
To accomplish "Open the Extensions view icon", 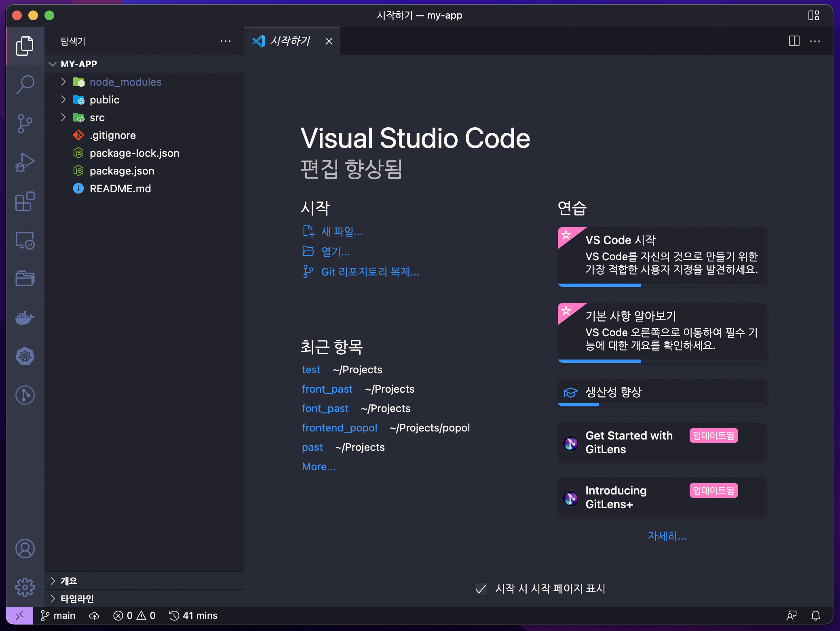I will coord(25,201).
